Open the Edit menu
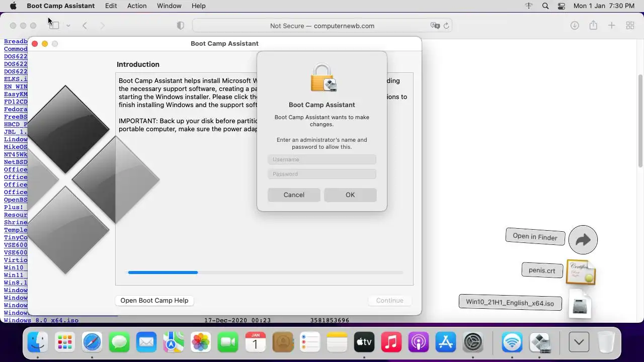 click(x=111, y=6)
